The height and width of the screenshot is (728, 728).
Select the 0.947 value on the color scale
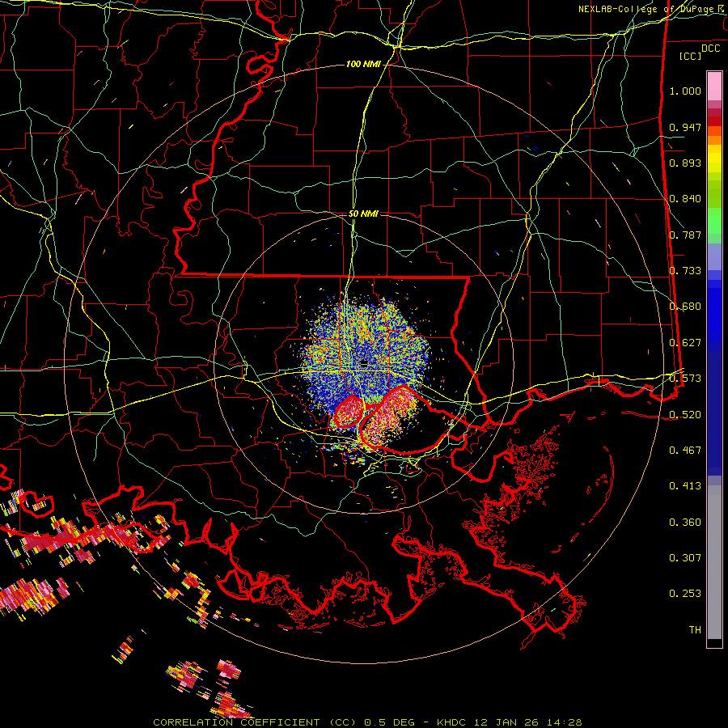685,127
